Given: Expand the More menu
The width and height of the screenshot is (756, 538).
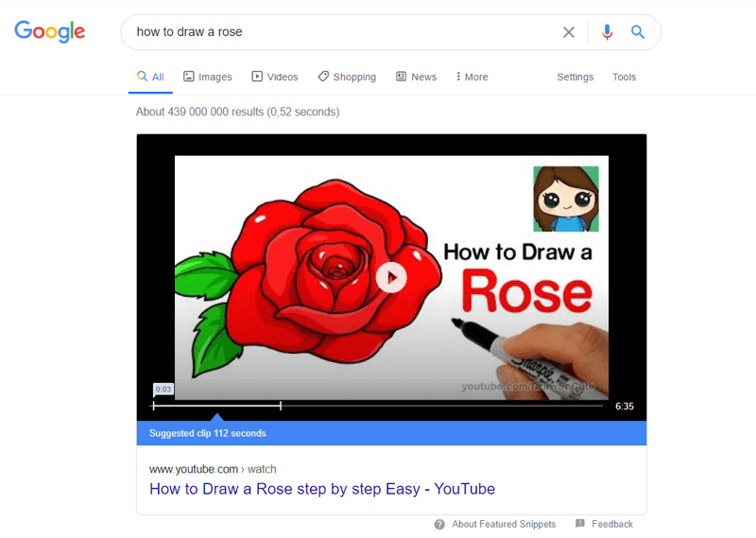Looking at the screenshot, I should (x=472, y=77).
